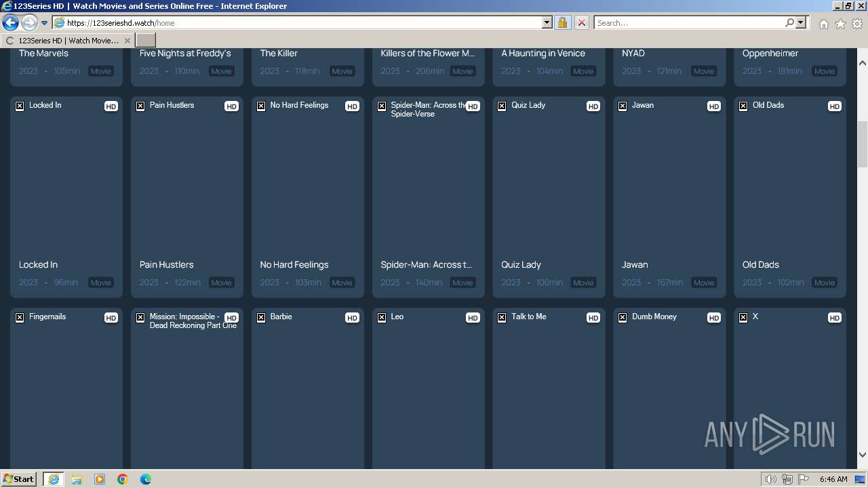The width and height of the screenshot is (868, 488).
Task: Click the vertical scrollbar thumb
Action: [x=863, y=144]
